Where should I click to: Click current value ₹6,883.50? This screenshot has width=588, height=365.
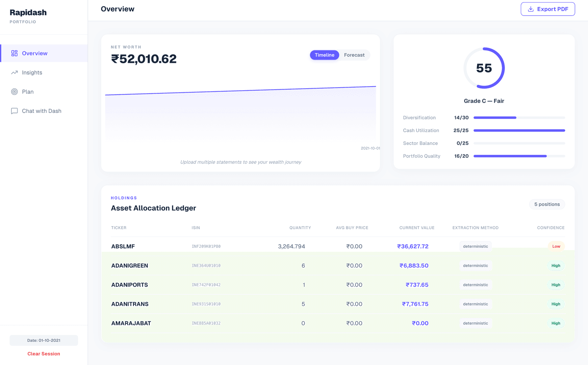414,266
